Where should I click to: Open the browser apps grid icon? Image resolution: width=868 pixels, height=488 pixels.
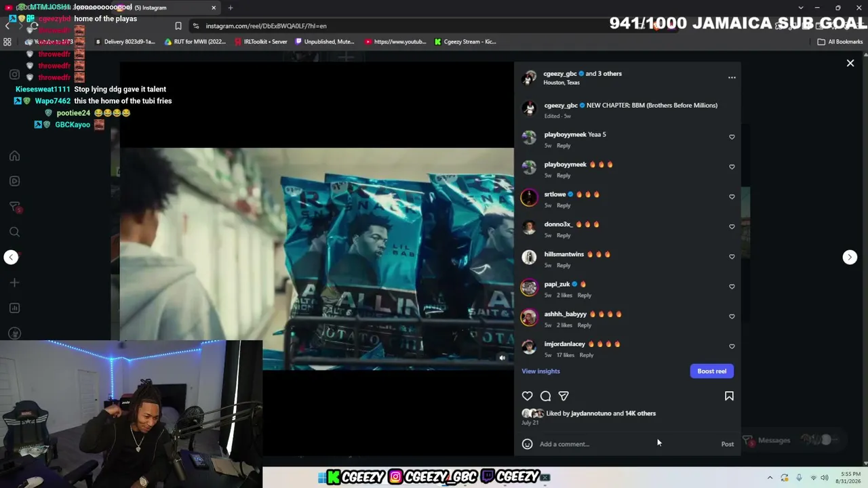pos(7,41)
